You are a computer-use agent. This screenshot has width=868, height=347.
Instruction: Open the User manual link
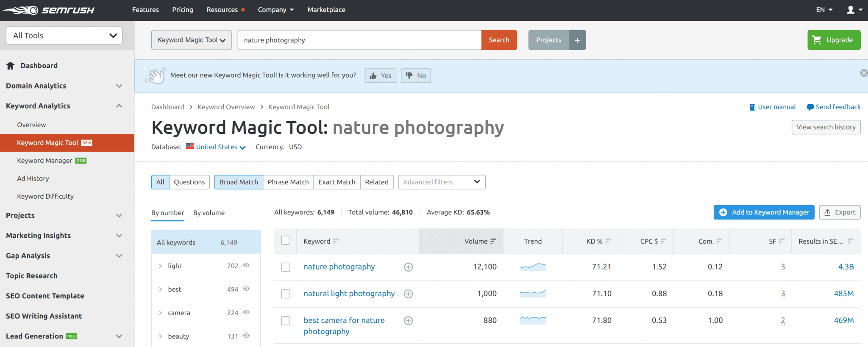(x=772, y=107)
